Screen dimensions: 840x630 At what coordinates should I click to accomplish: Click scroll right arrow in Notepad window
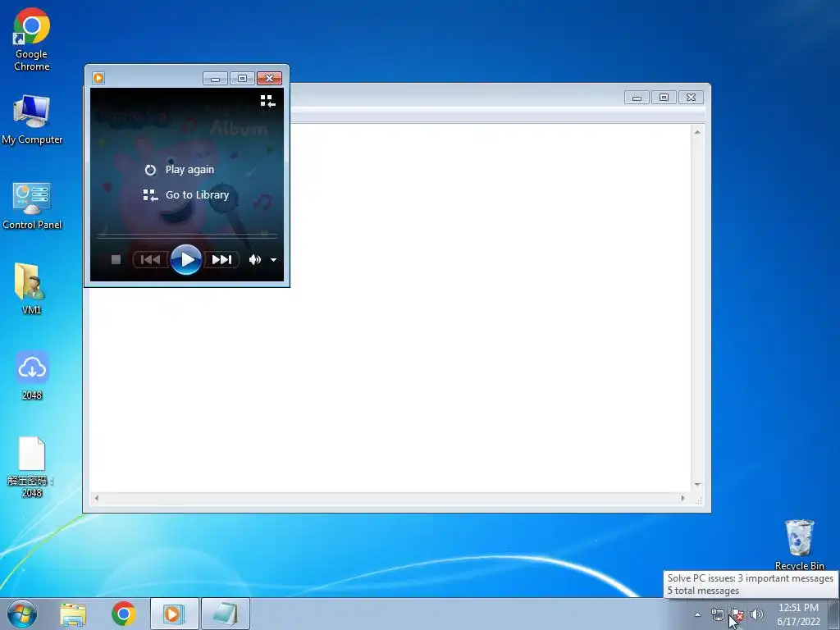pos(682,498)
